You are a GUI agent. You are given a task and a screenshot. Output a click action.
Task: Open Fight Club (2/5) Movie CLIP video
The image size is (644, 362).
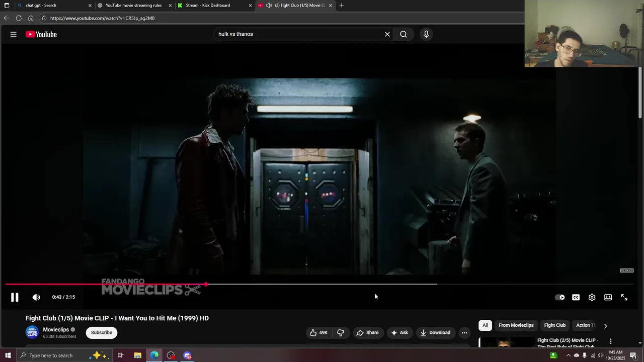tap(568, 343)
